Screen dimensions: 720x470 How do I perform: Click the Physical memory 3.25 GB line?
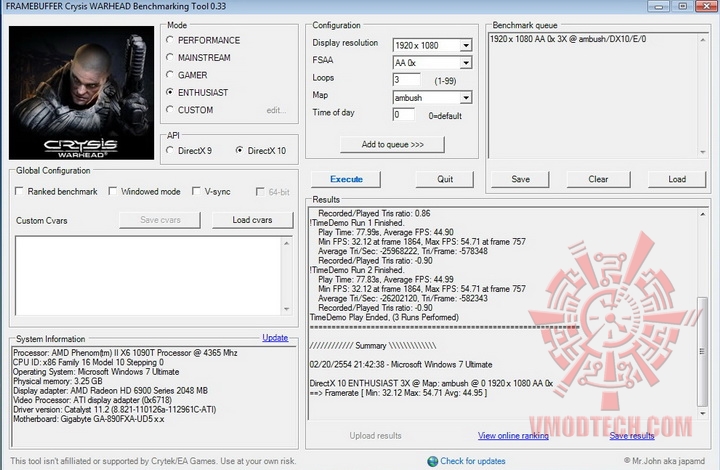coord(58,381)
